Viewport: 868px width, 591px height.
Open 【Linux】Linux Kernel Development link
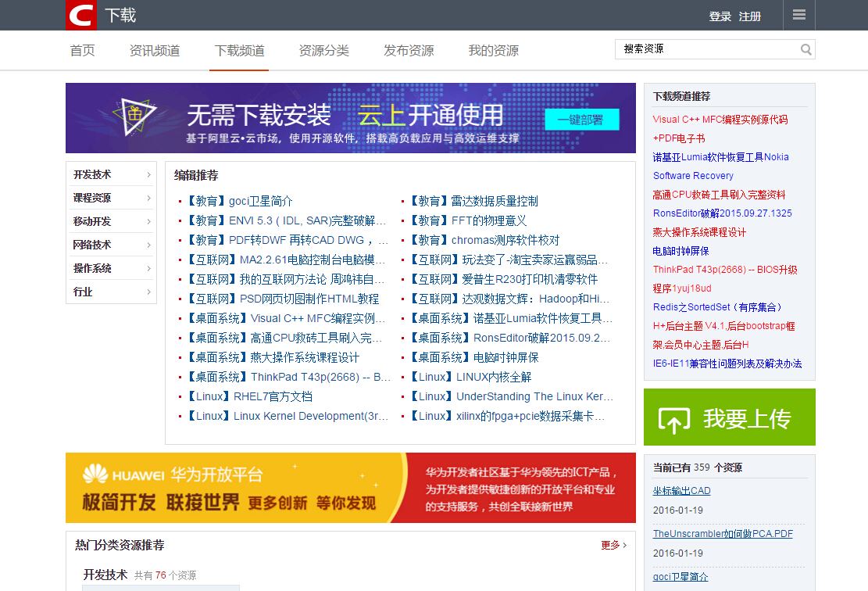click(287, 415)
